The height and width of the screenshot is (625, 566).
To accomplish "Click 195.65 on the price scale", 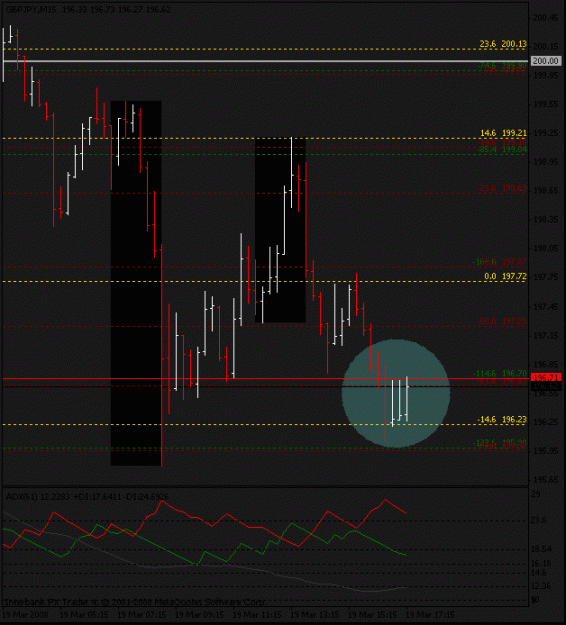I will (x=546, y=480).
